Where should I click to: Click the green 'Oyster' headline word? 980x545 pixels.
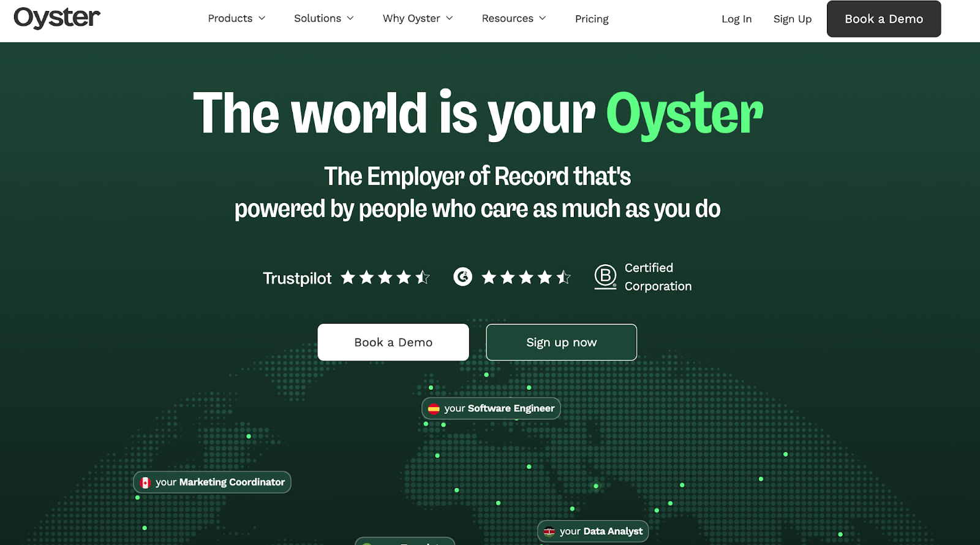[685, 115]
